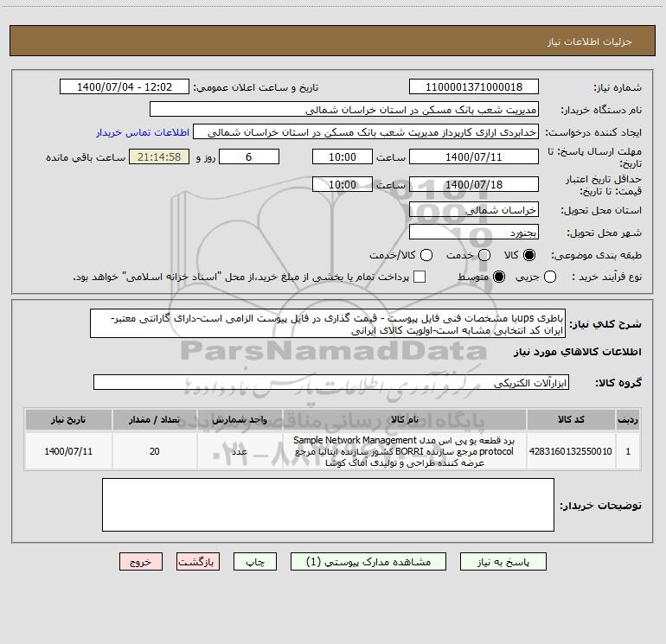Click the BORRI product name cell
The height and width of the screenshot is (644, 666).
[x=405, y=451]
